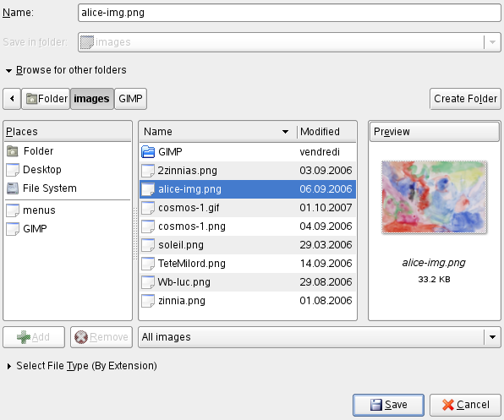This screenshot has width=504, height=420.
Task: Click the Name file input field
Action: click(x=289, y=13)
